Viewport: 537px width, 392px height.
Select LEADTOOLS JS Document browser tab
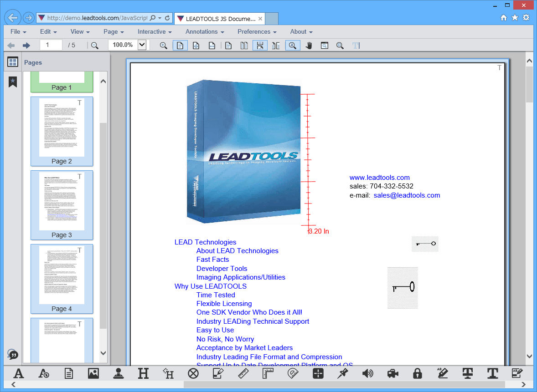[220, 19]
